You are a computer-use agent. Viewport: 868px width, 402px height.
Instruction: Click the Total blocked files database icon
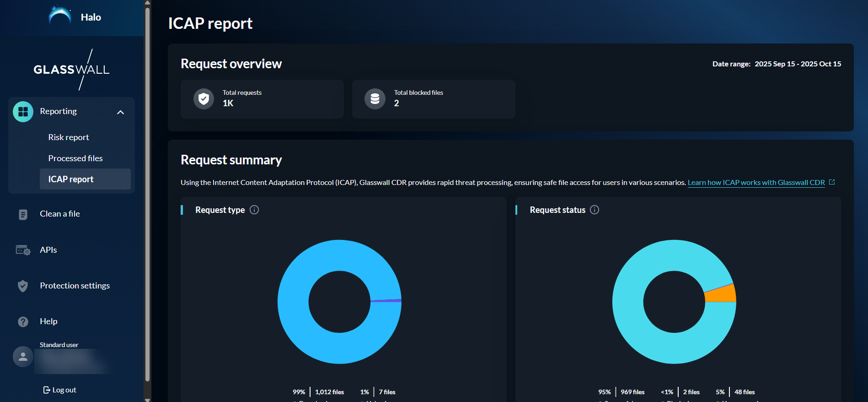tap(375, 99)
